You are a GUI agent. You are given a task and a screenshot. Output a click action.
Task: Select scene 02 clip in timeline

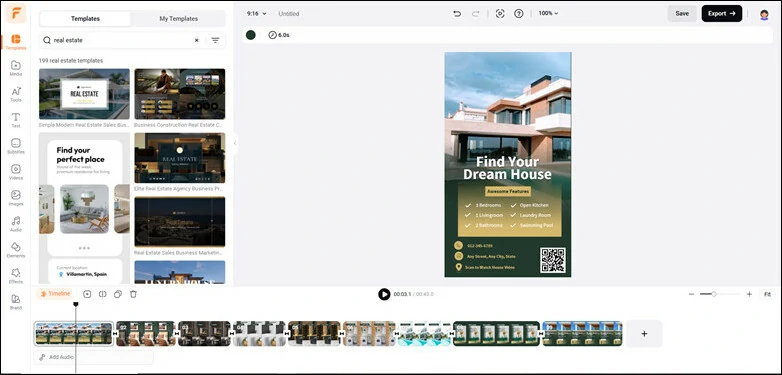pyautogui.click(x=146, y=334)
